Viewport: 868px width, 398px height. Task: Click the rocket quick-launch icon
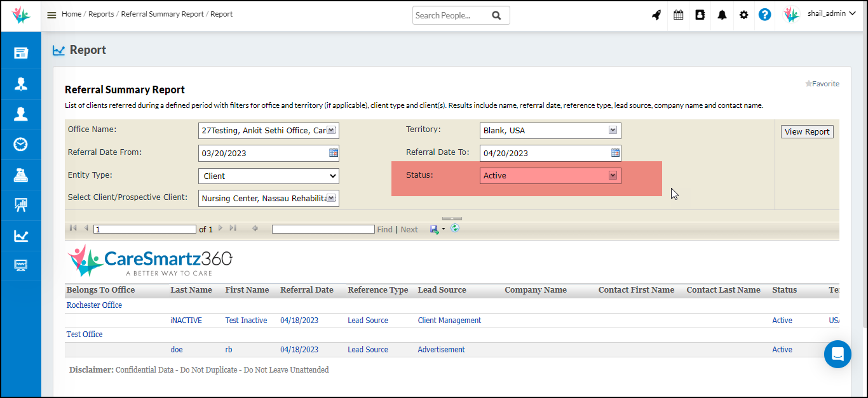point(656,15)
